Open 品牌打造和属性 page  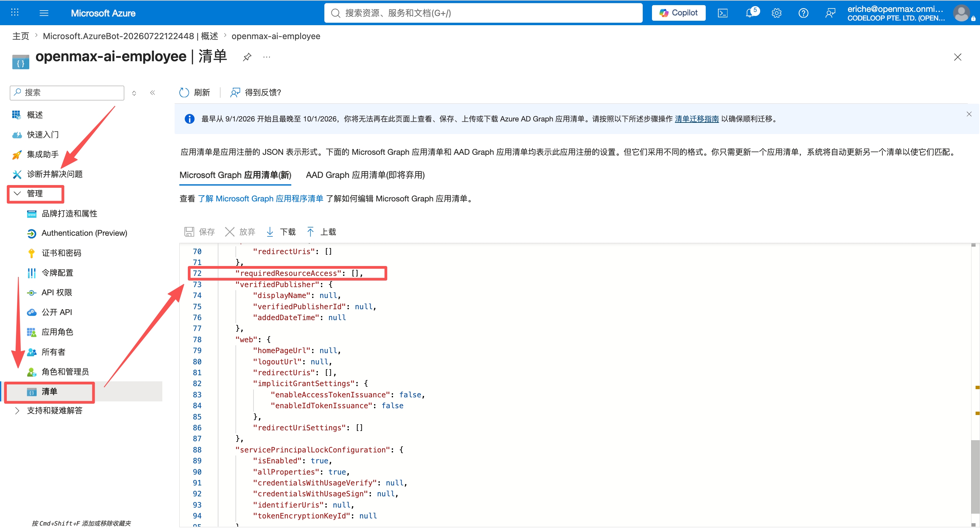pos(69,213)
